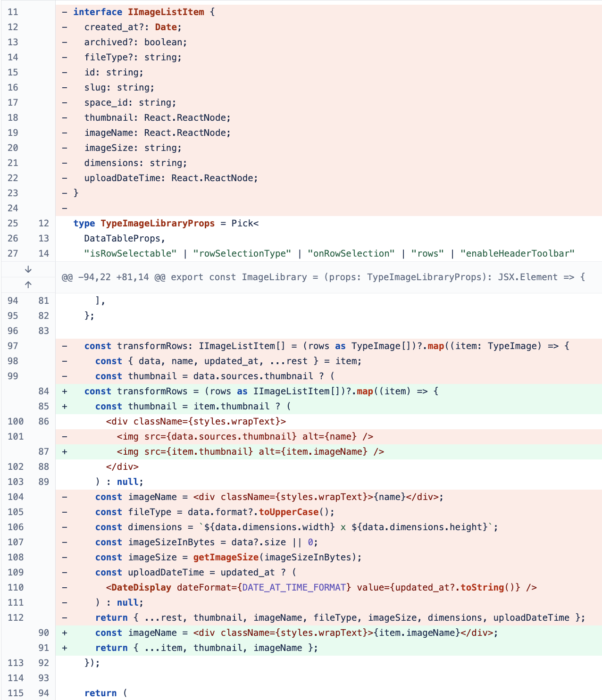Click 'imageName: React.ReactNode;' line
The width and height of the screenshot is (602, 700).
coord(329,133)
